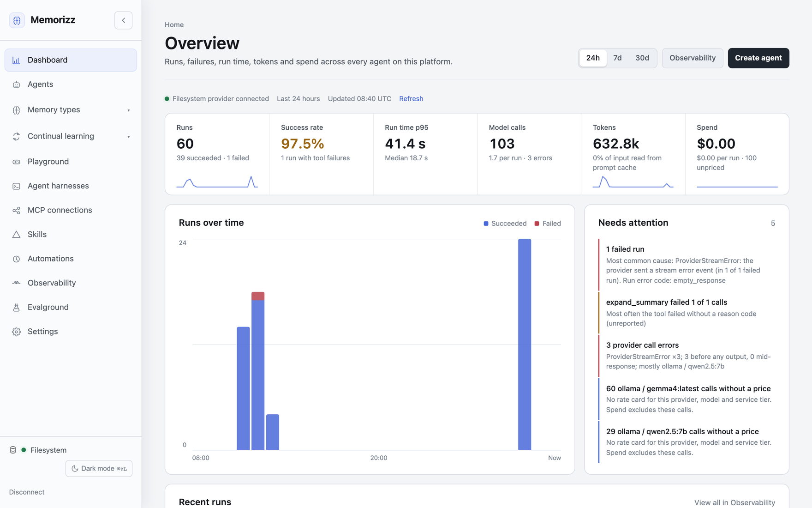Click the moon icon in Dark mode
This screenshot has width=812, height=508.
(x=75, y=468)
